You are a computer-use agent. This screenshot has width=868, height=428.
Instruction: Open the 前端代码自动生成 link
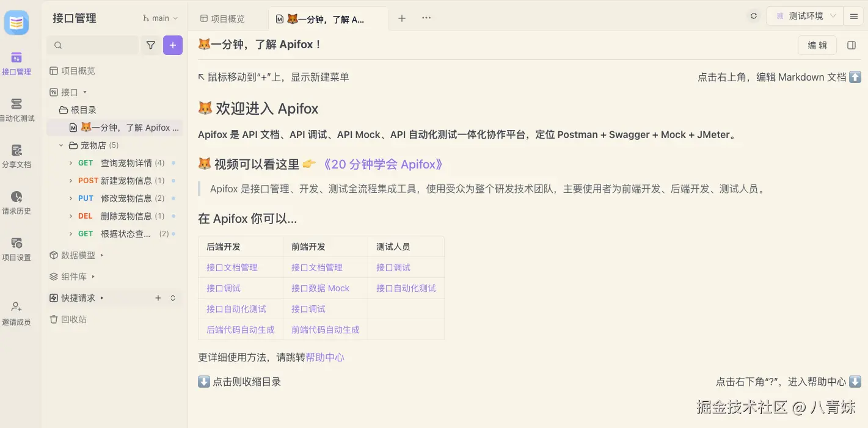click(x=326, y=330)
